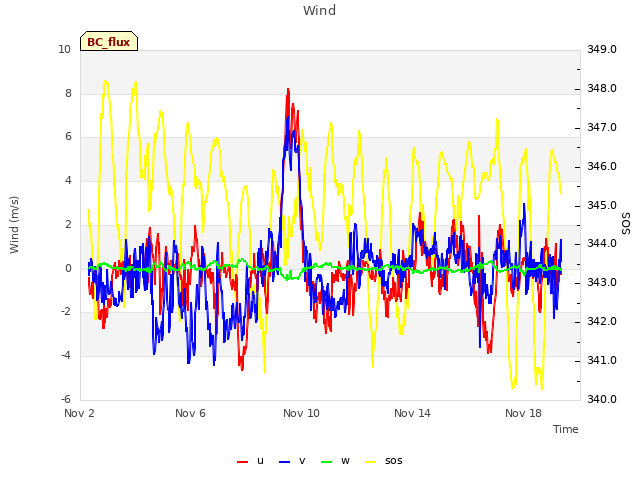This screenshot has width=640, height=480.
Task: Click the 'Wind (m/s)' axis title
Action: [14, 225]
